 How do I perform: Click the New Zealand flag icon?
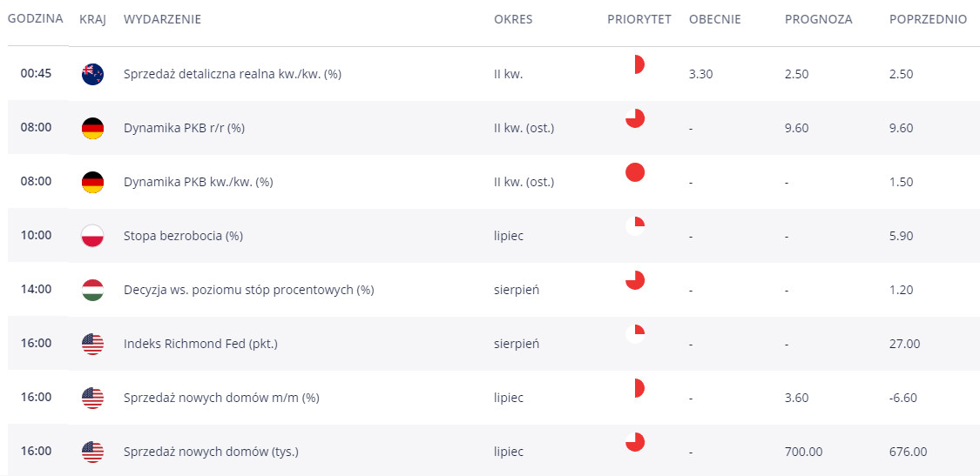pyautogui.click(x=92, y=74)
